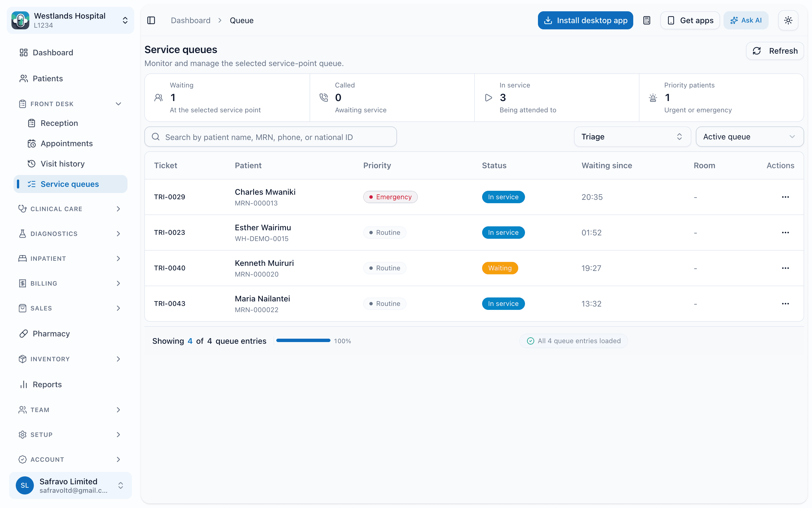Open actions menu for Charles Mwaniki

coord(785,197)
